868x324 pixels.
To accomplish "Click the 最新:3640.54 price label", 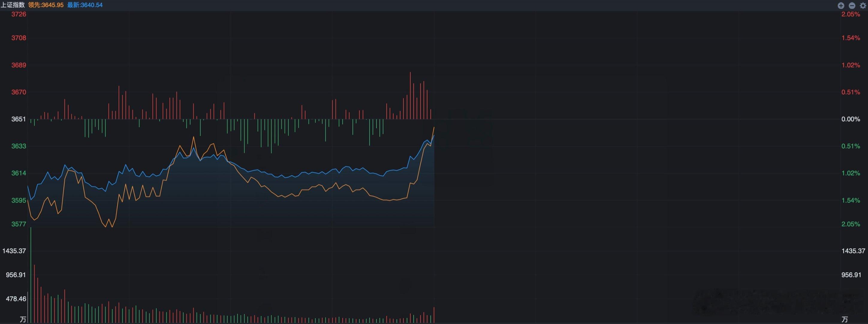I will 85,5.
